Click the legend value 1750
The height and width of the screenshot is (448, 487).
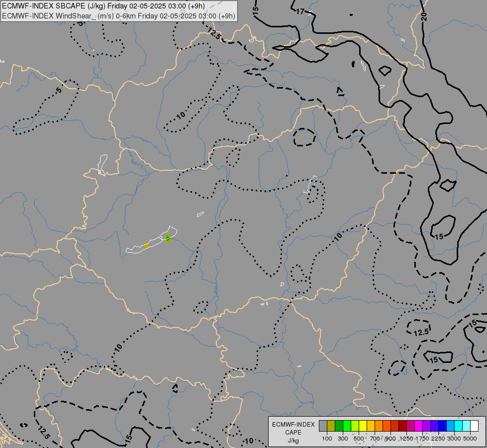tap(422, 439)
